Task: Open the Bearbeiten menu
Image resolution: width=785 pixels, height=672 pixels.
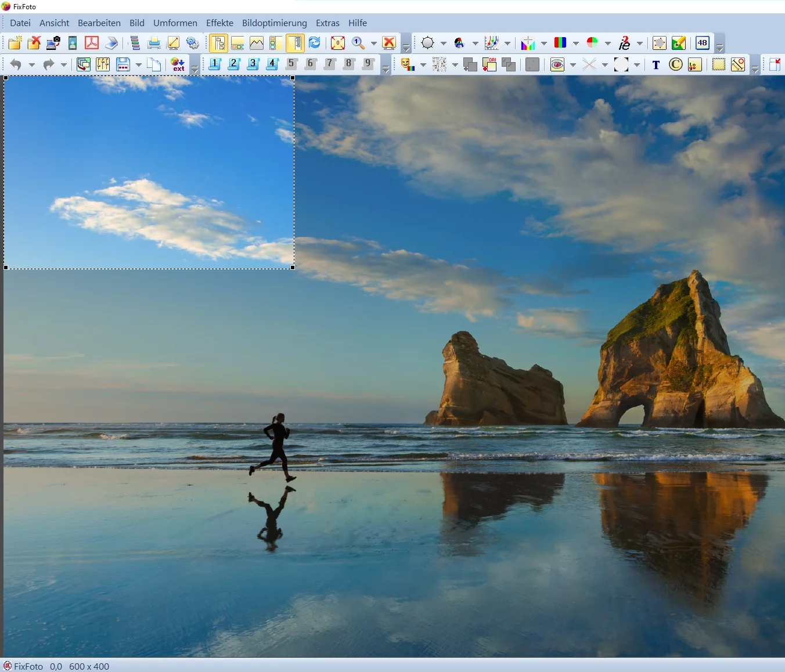Action: (x=99, y=23)
